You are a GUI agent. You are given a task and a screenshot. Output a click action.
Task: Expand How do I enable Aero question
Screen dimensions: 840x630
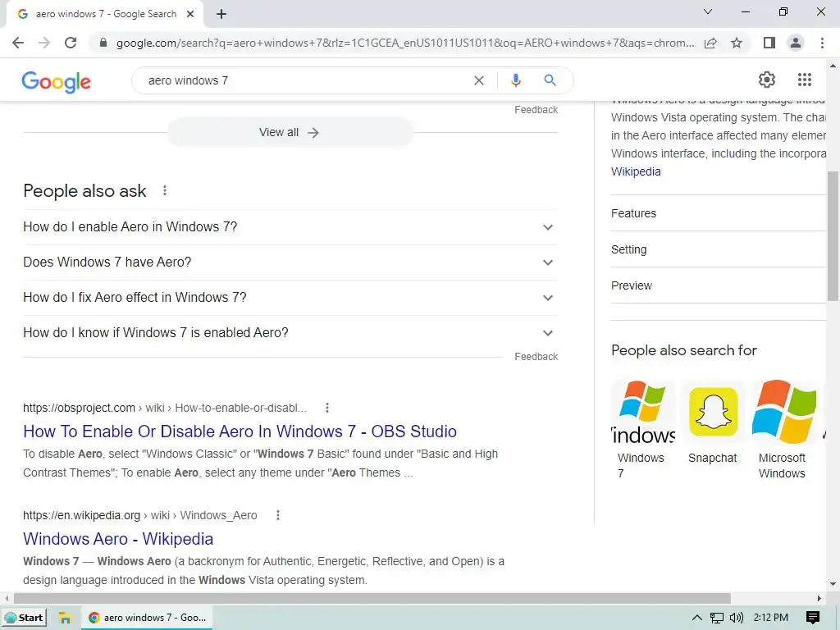pos(290,227)
